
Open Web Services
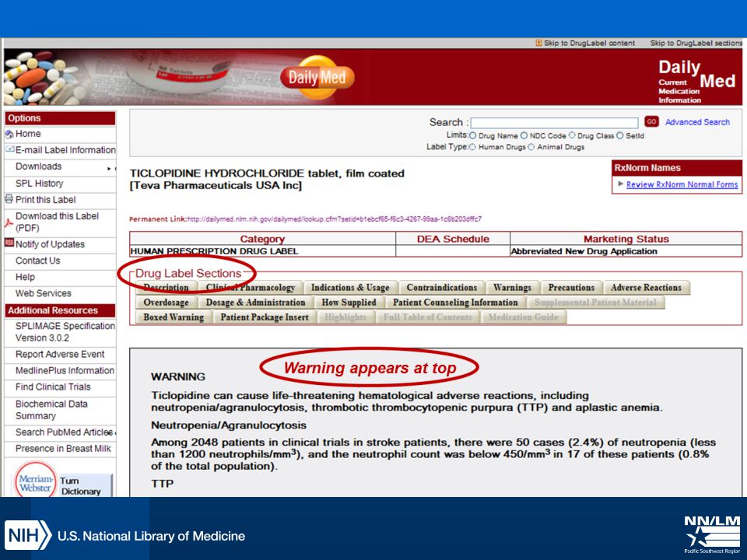tap(44, 293)
